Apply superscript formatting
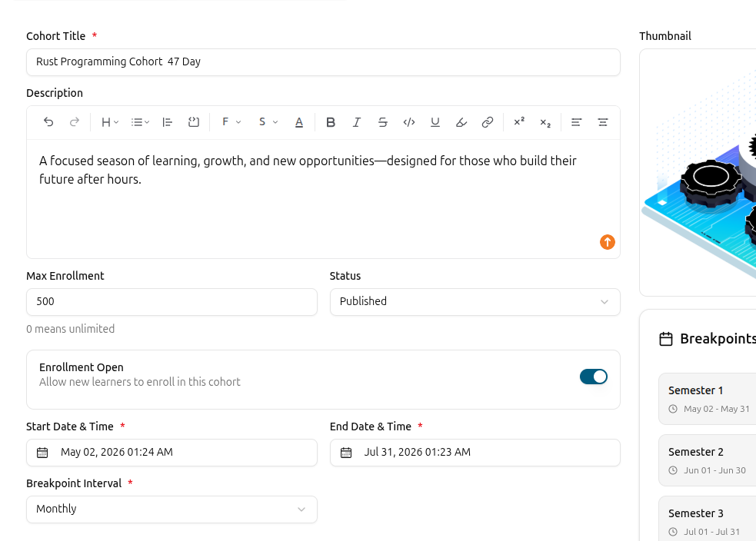 coord(519,122)
